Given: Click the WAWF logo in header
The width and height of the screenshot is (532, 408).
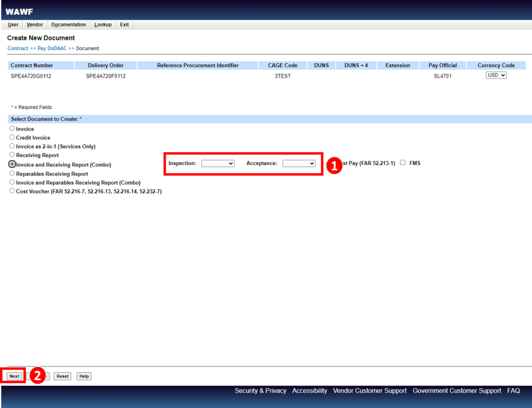Looking at the screenshot, I should pos(19,11).
